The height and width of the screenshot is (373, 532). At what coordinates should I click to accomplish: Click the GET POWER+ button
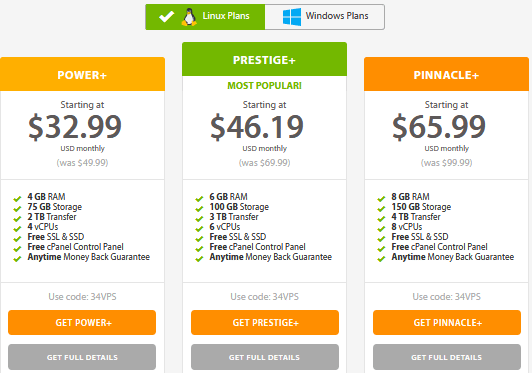click(x=82, y=322)
